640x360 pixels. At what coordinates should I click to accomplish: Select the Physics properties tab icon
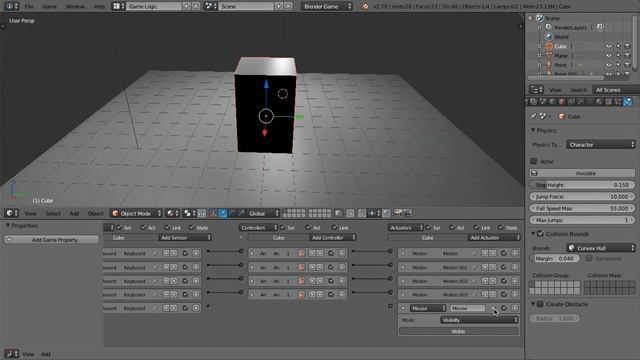click(x=628, y=102)
